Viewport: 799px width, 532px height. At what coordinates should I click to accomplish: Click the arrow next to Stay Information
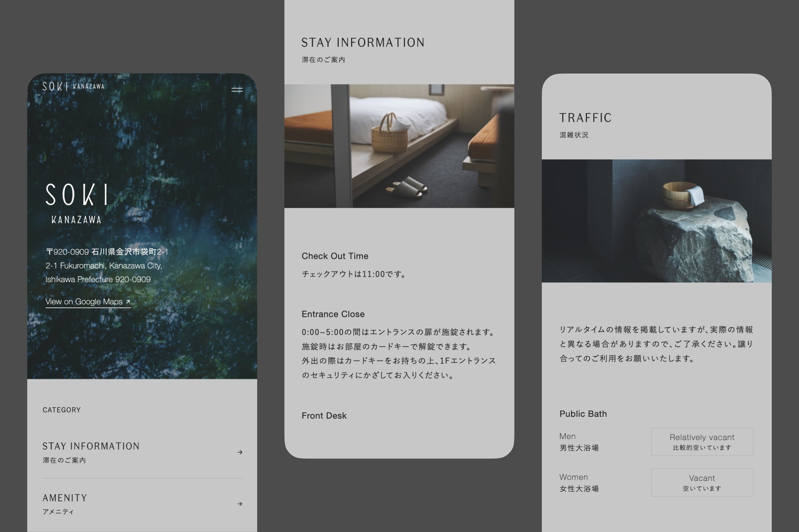(240, 452)
